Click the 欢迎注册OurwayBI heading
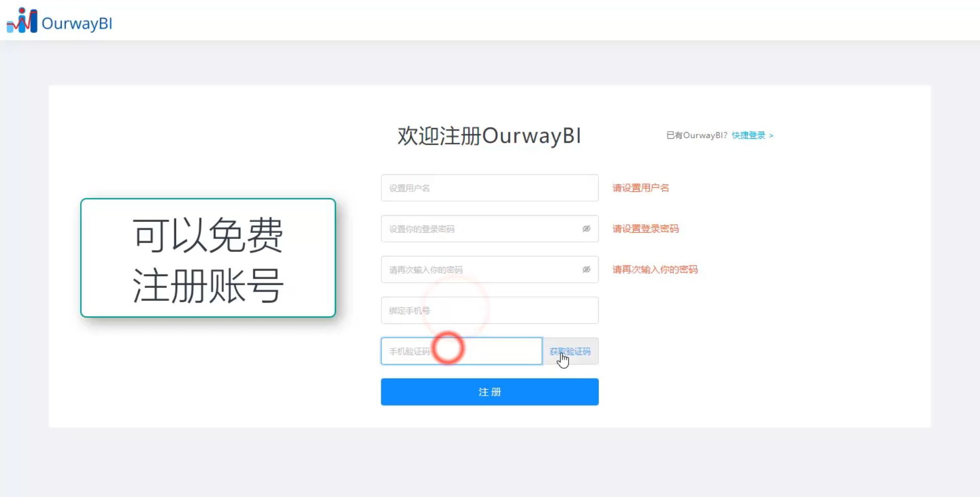Image resolution: width=980 pixels, height=497 pixels. click(x=489, y=136)
